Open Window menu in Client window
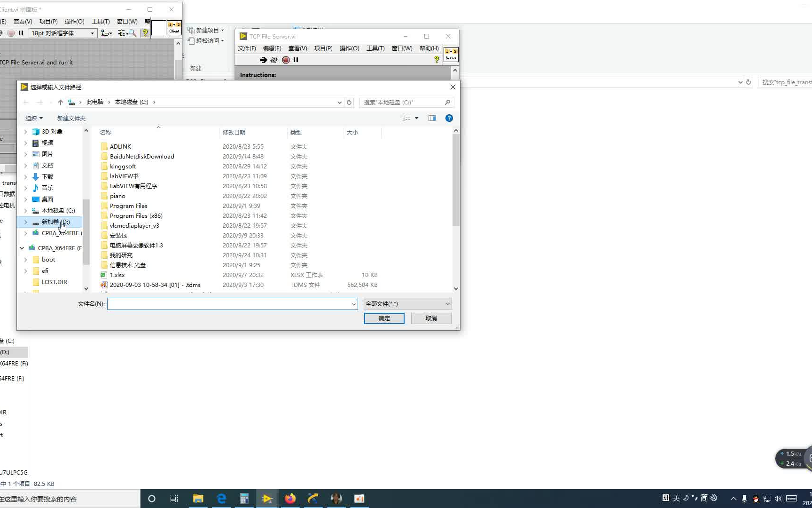The width and height of the screenshot is (812, 508). (127, 22)
